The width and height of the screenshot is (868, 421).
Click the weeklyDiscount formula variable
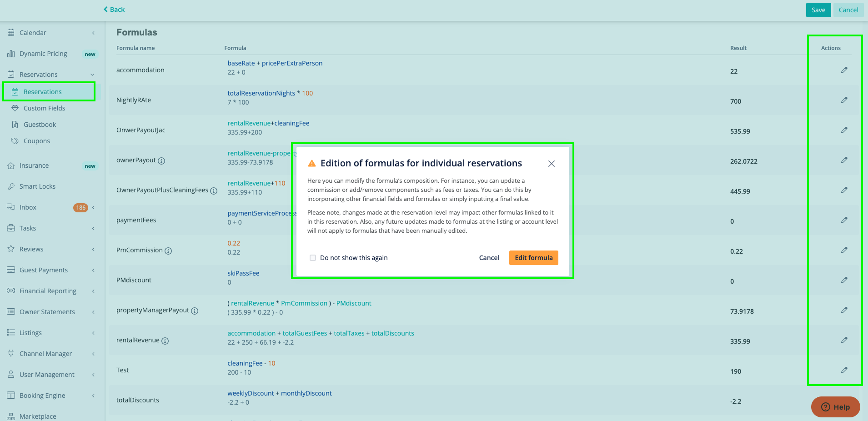pos(251,393)
